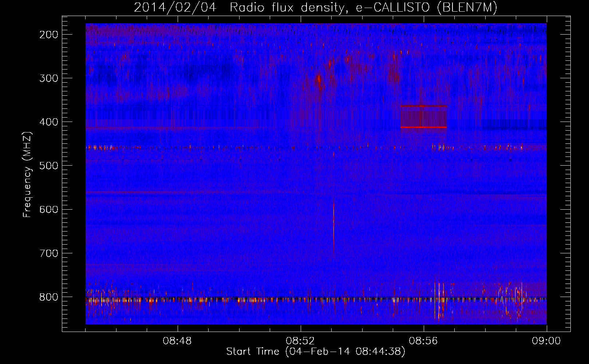
Task: Click the 09:00 time tick label
Action: (546, 341)
